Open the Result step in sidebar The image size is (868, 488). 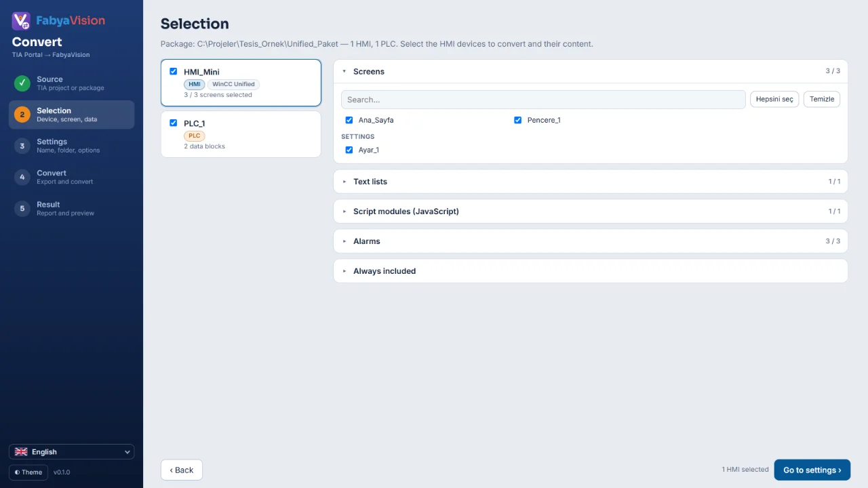72,209
